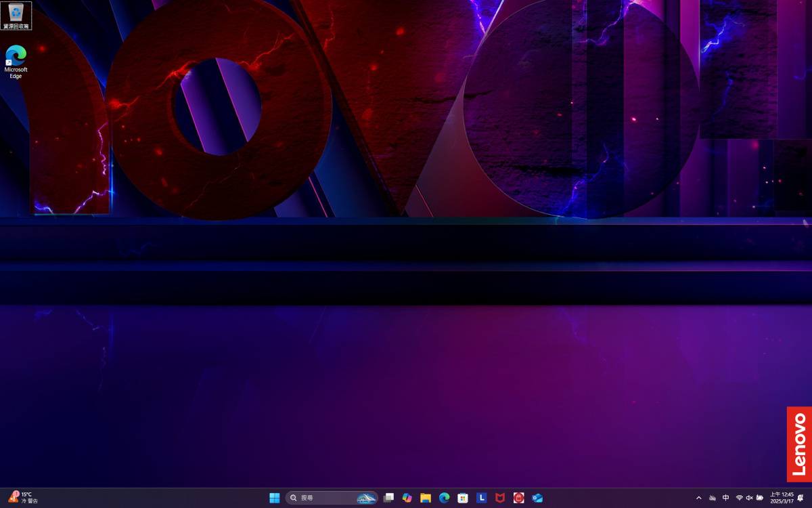The image size is (812, 508).
Task: Open McAfee from the taskbar
Action: click(x=500, y=498)
